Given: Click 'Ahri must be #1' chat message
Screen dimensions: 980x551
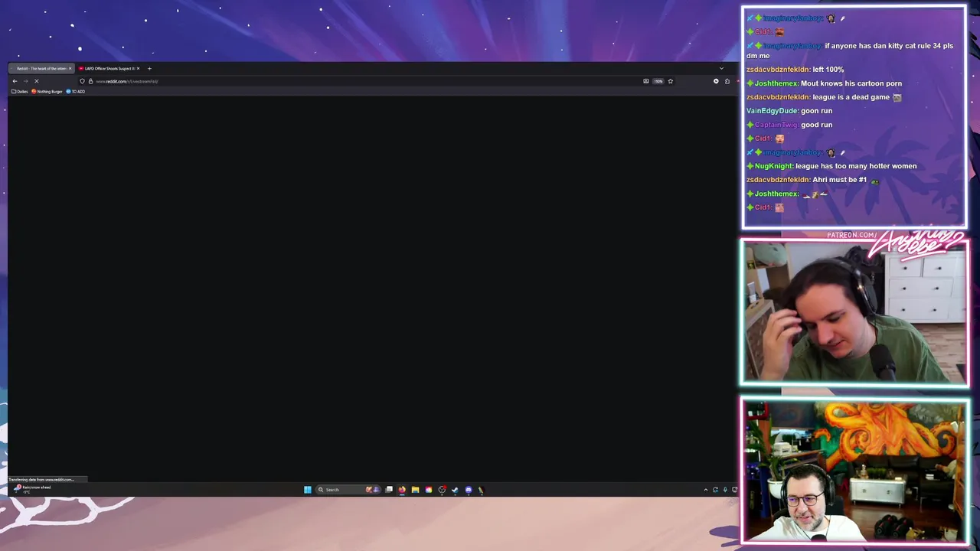Looking at the screenshot, I should pyautogui.click(x=839, y=180).
